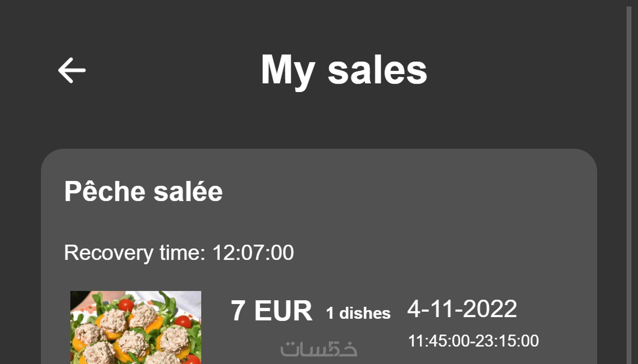Click the word "Pêche" in the dish name

[105, 191]
